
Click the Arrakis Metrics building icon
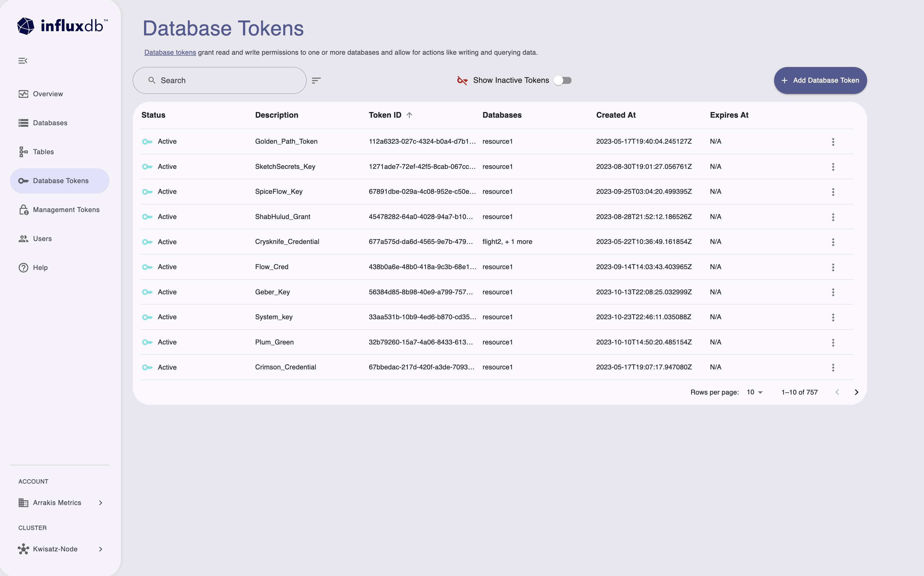23,503
